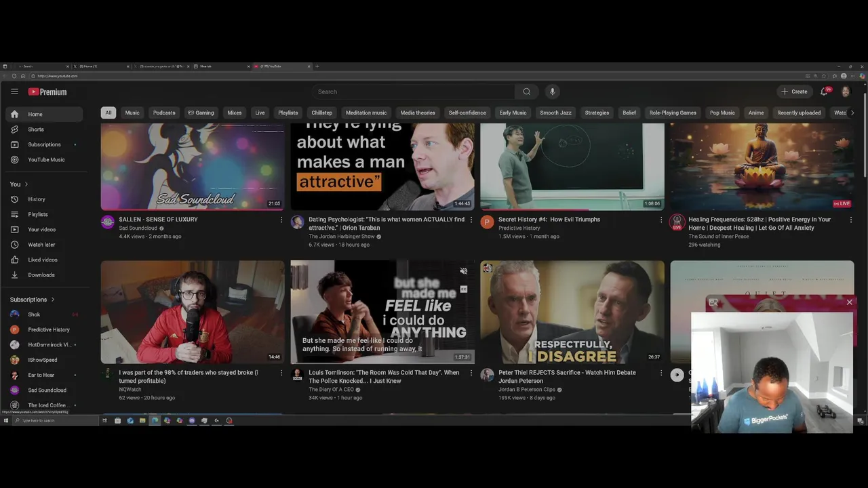The image size is (868, 488).
Task: Open more options for Secret History #4
Action: (661, 220)
